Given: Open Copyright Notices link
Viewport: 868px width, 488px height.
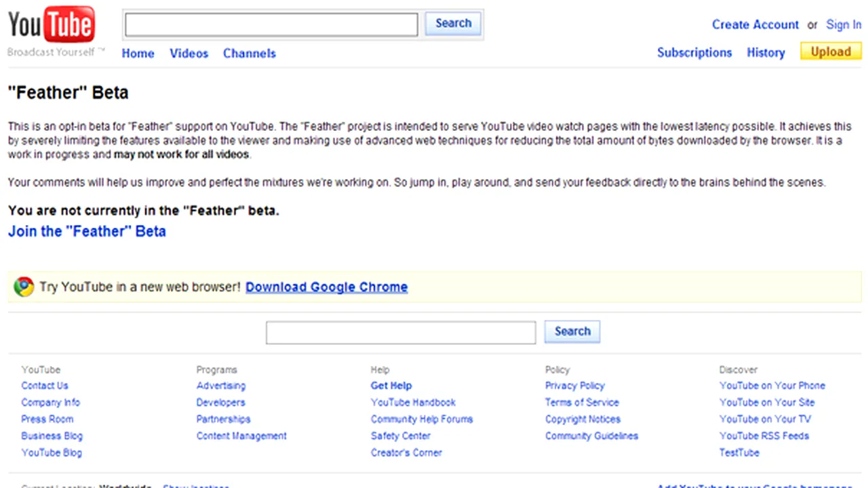Looking at the screenshot, I should point(583,420).
